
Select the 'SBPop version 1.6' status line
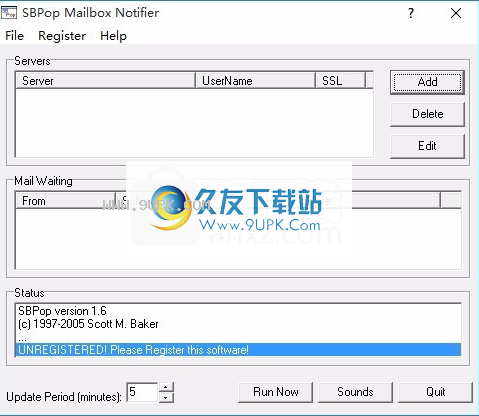pyautogui.click(x=238, y=311)
